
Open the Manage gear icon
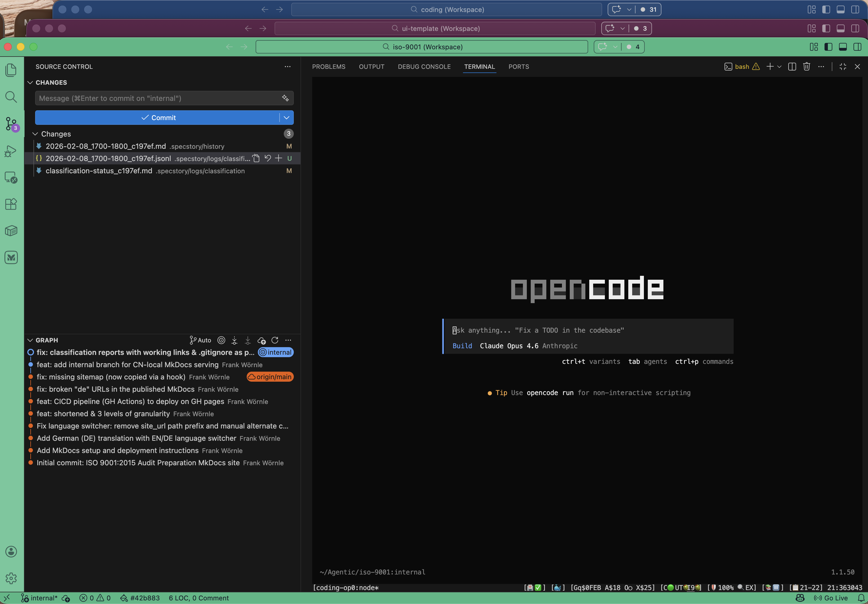coord(11,578)
